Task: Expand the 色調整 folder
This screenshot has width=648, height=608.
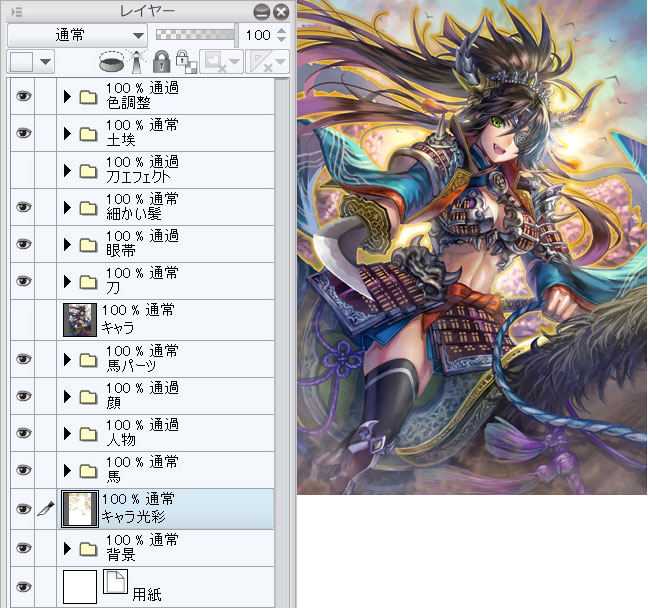Action: click(x=67, y=97)
